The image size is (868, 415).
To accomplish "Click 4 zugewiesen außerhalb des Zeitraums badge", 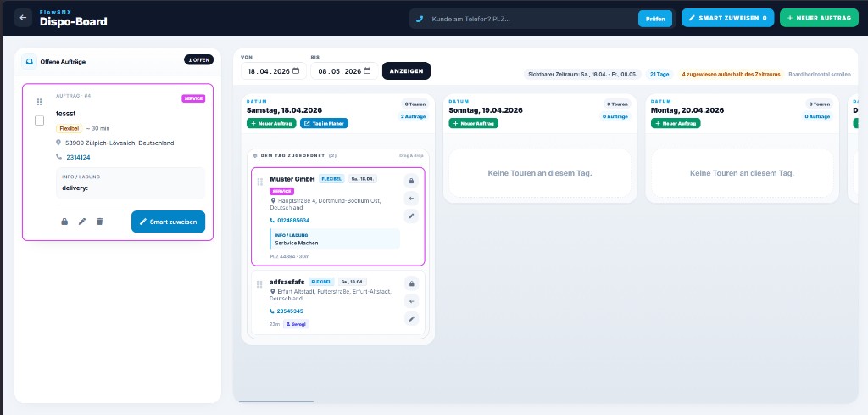I will (x=730, y=74).
